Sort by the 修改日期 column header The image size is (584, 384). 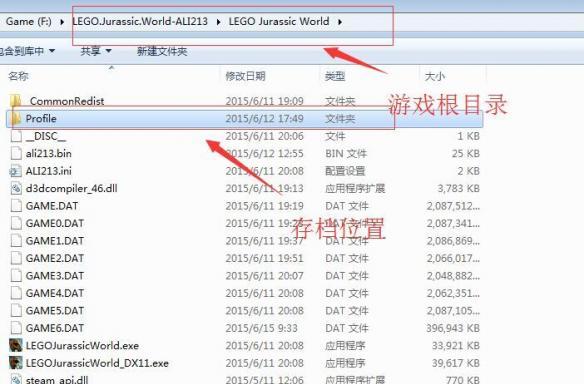tap(245, 76)
